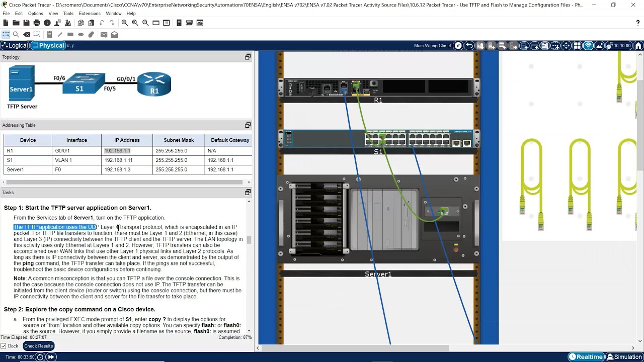Open the grid layout icon
Viewport: 644px width, 362px height.
pyautogui.click(x=577, y=46)
